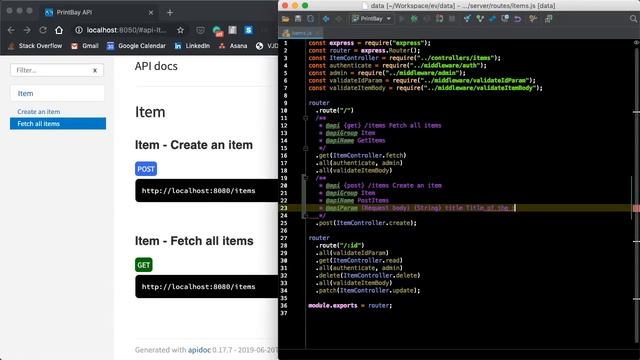The image size is (640, 360).
Task: Open the Asana bookmark
Action: tap(233, 46)
